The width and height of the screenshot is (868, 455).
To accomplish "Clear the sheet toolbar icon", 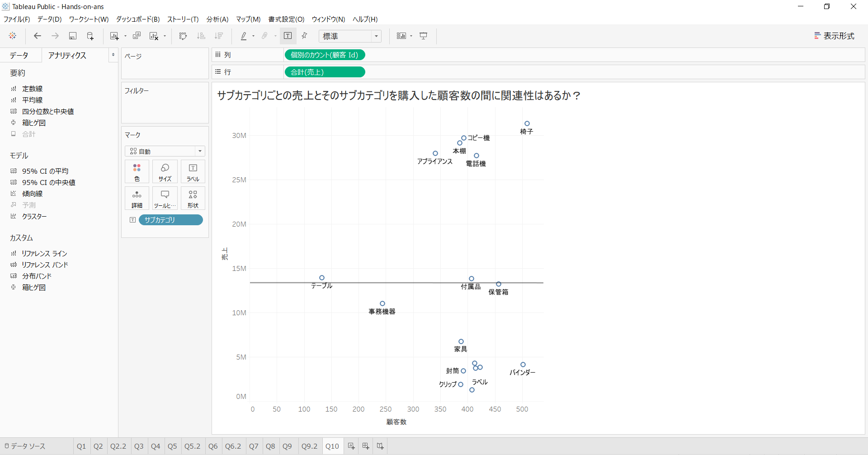I will tap(154, 36).
